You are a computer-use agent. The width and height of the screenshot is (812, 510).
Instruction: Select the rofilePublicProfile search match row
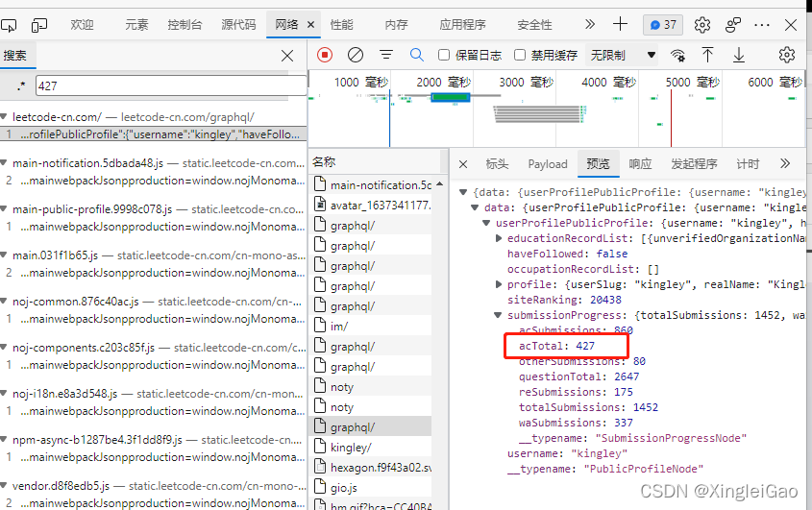154,134
